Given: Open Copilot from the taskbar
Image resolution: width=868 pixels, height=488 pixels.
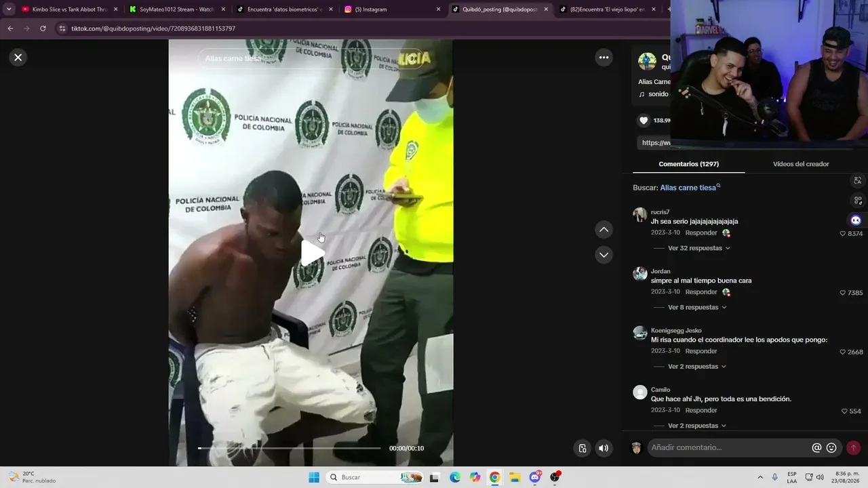Looking at the screenshot, I should pyautogui.click(x=475, y=477).
